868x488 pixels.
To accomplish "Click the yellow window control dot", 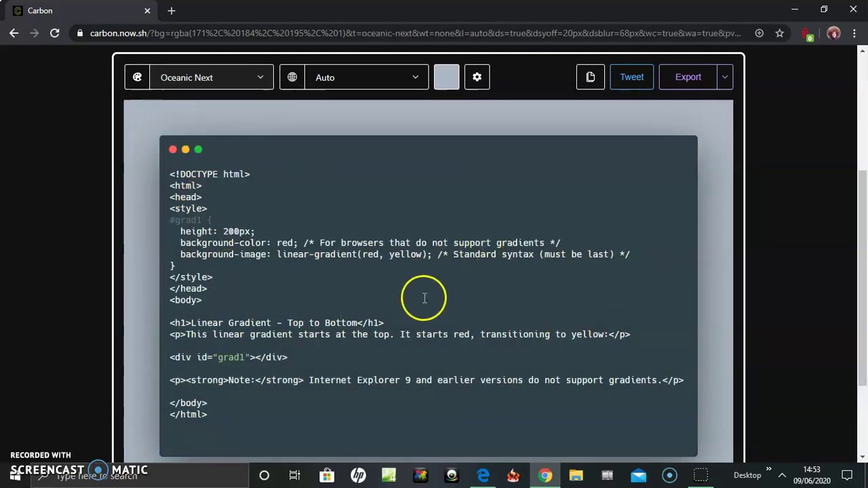I will tap(185, 149).
